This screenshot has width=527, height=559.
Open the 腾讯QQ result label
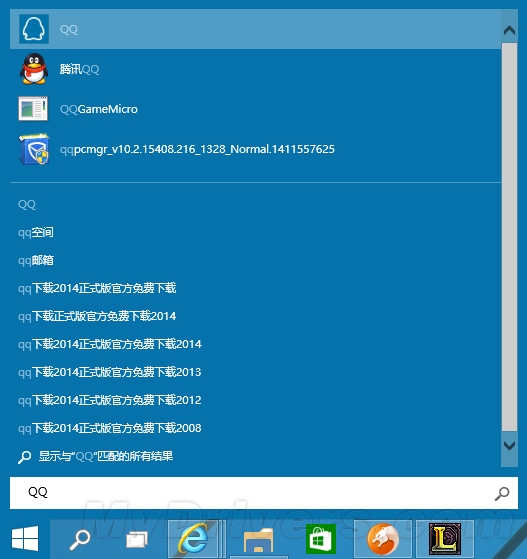tap(79, 69)
